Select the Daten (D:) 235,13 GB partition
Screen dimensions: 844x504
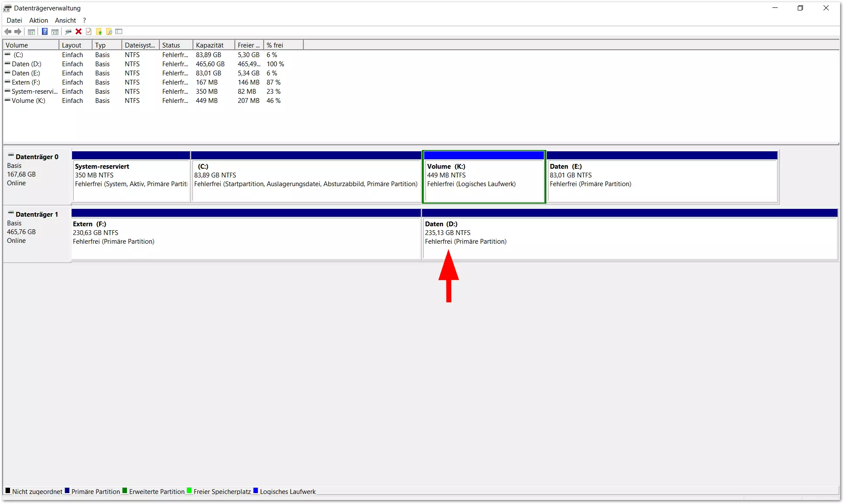[x=630, y=234]
